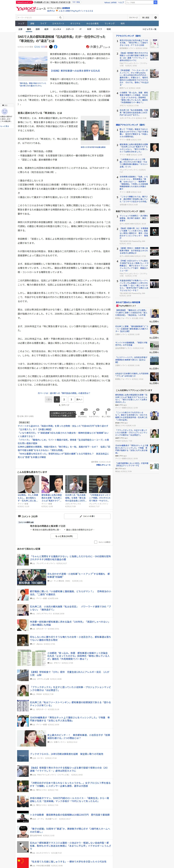Click the blue web search button at top

[155, 2]
